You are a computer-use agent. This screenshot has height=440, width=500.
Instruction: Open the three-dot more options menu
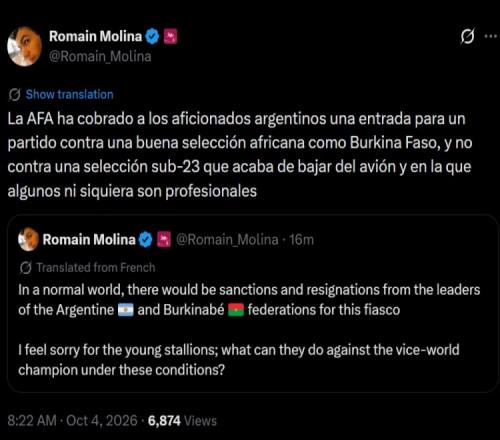pos(491,36)
